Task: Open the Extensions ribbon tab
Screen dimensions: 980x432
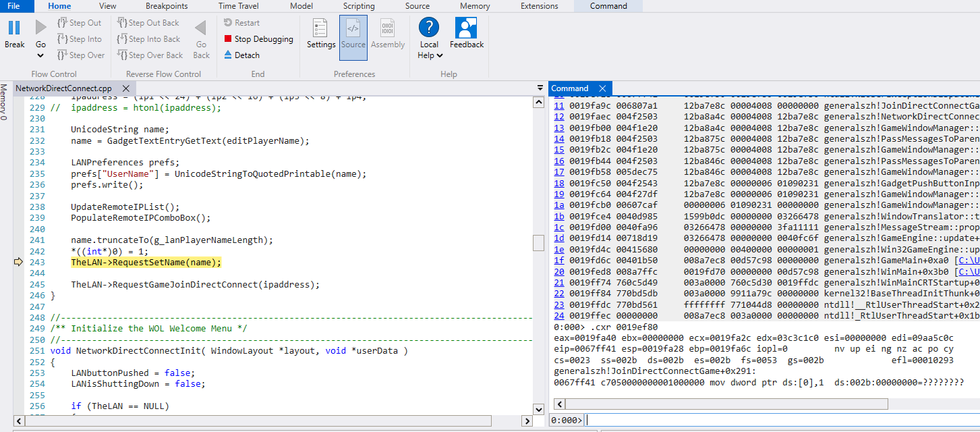Action: 540,6
